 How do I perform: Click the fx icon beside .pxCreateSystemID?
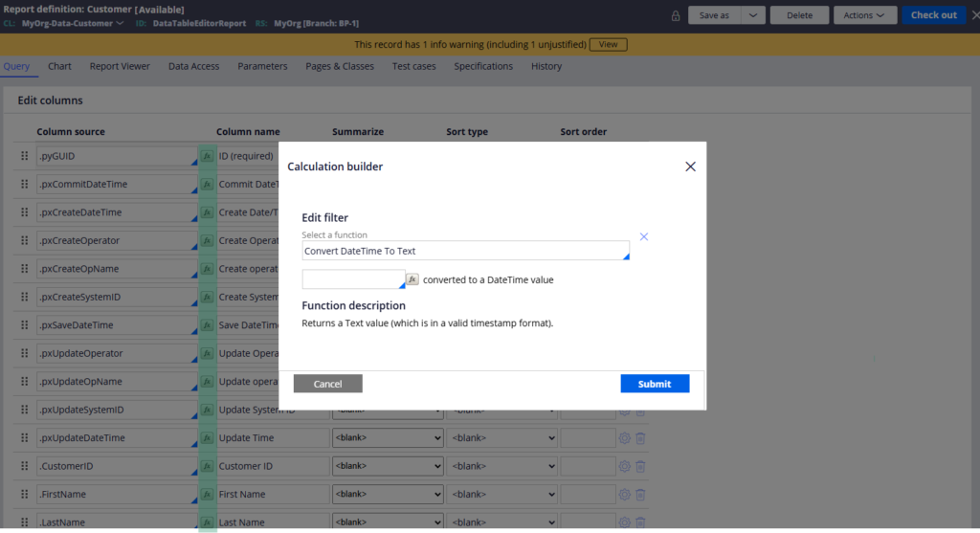(x=207, y=297)
